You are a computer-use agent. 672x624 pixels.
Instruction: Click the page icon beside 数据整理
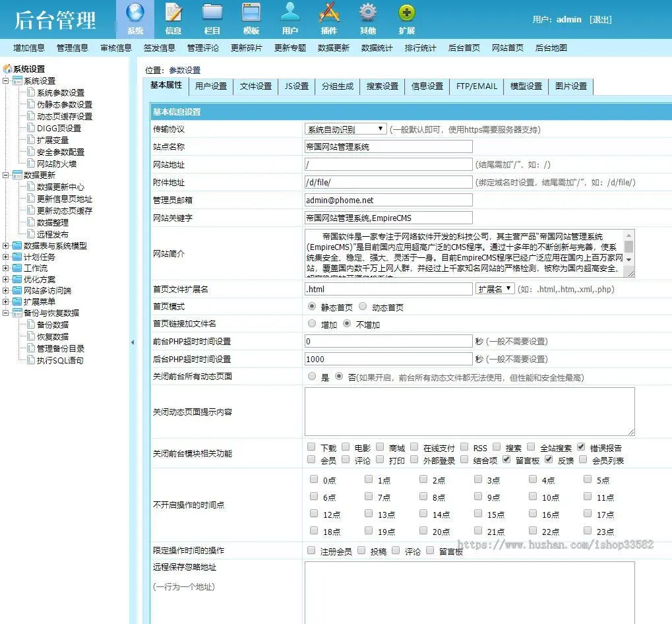pyautogui.click(x=30, y=222)
